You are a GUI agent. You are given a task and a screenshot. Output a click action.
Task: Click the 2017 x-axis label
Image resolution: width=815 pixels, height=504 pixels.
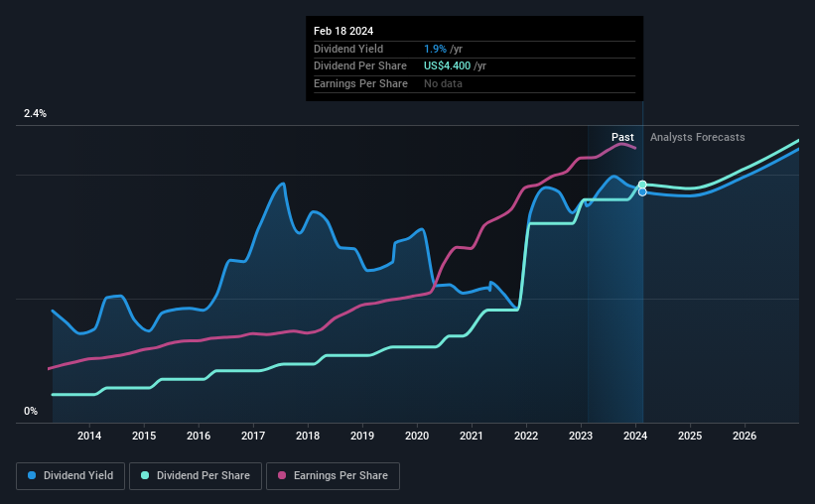coord(253,436)
